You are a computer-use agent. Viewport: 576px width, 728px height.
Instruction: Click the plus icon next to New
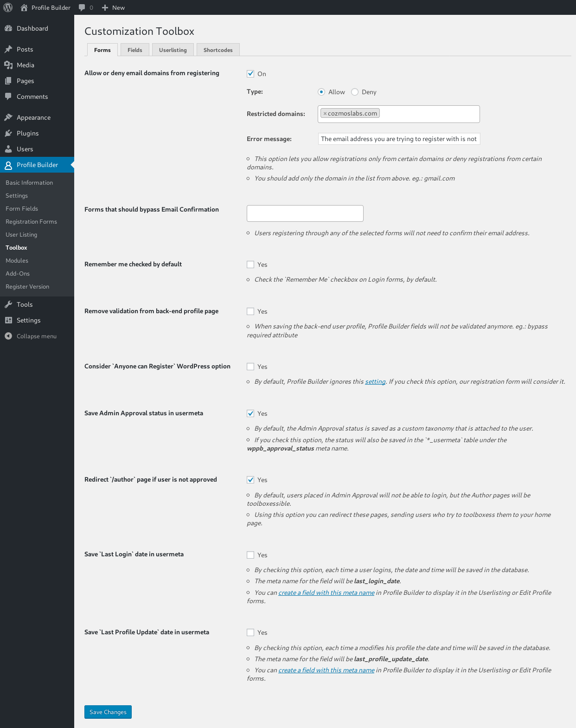pyautogui.click(x=105, y=7)
